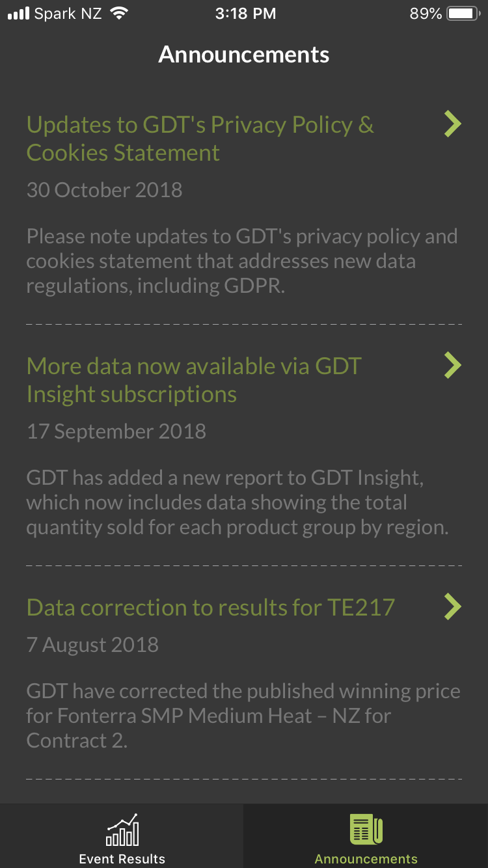Open the Fonterra SMP Medium Heat summary
This screenshot has width=488, height=868.
243,716
